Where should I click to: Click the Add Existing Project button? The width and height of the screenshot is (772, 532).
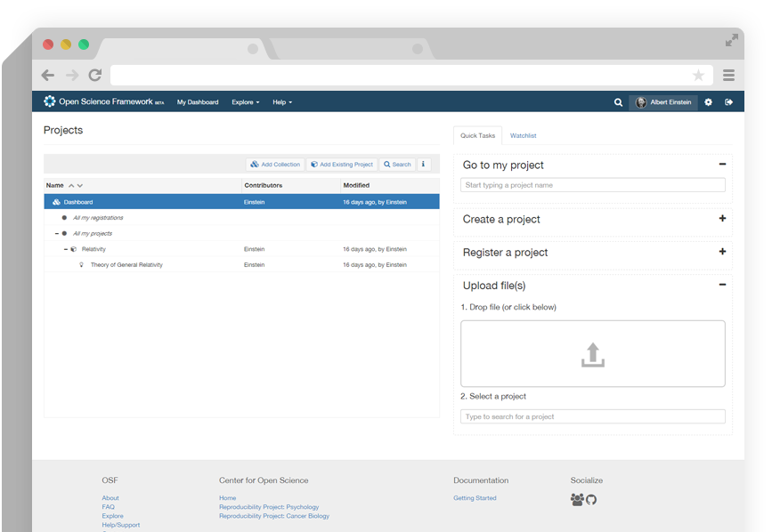343,164
